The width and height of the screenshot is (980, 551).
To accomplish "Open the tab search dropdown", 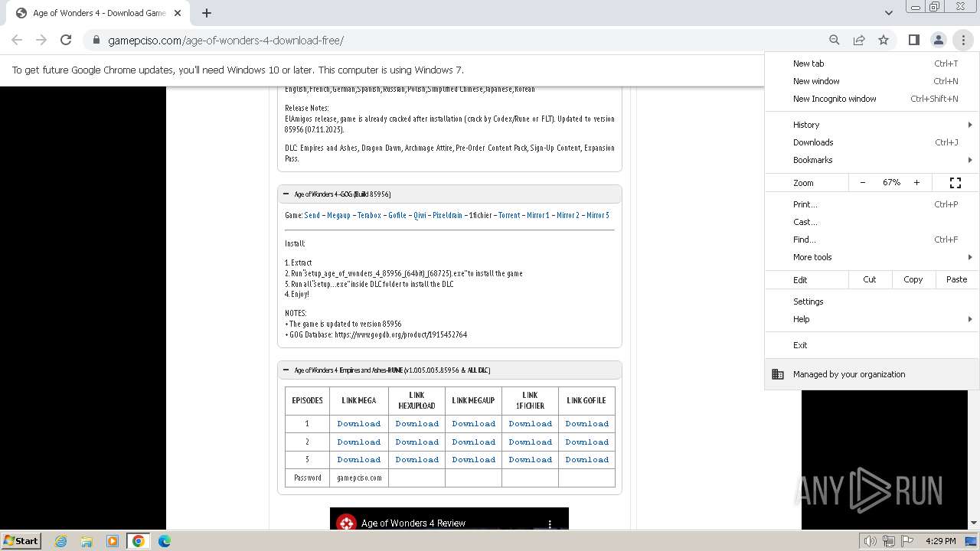I will pyautogui.click(x=888, y=12).
